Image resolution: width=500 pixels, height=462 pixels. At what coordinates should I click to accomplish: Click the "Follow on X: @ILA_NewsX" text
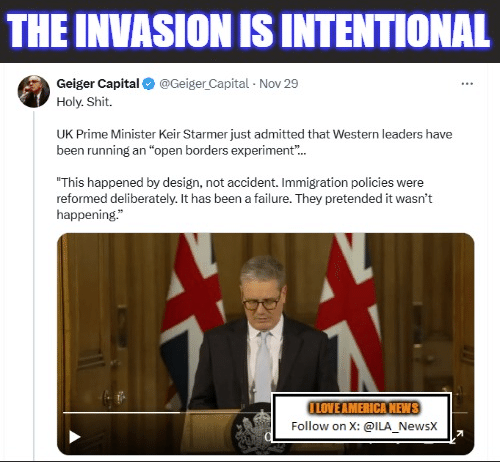click(x=364, y=426)
